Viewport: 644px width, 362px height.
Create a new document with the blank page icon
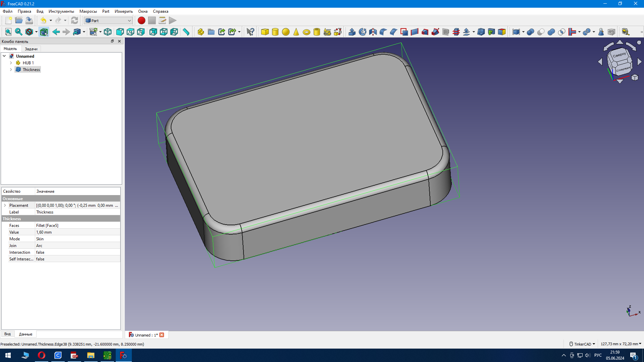click(x=8, y=20)
